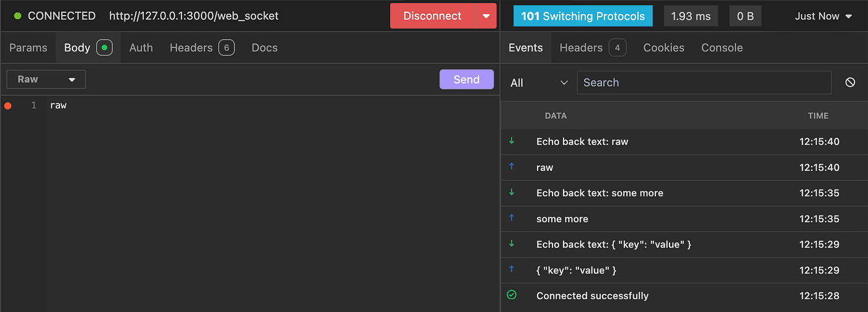Open the request Headers tab with 6 badge
The height and width of the screenshot is (312, 868).
click(x=202, y=48)
